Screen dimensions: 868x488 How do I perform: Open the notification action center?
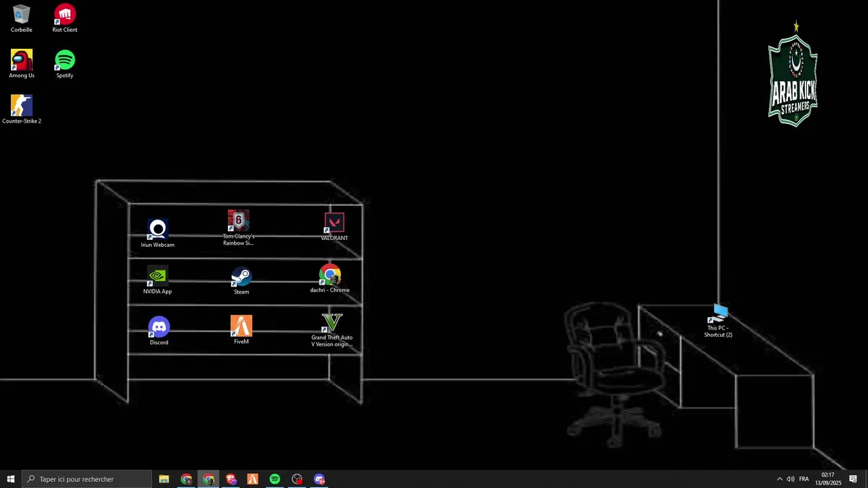click(x=853, y=479)
